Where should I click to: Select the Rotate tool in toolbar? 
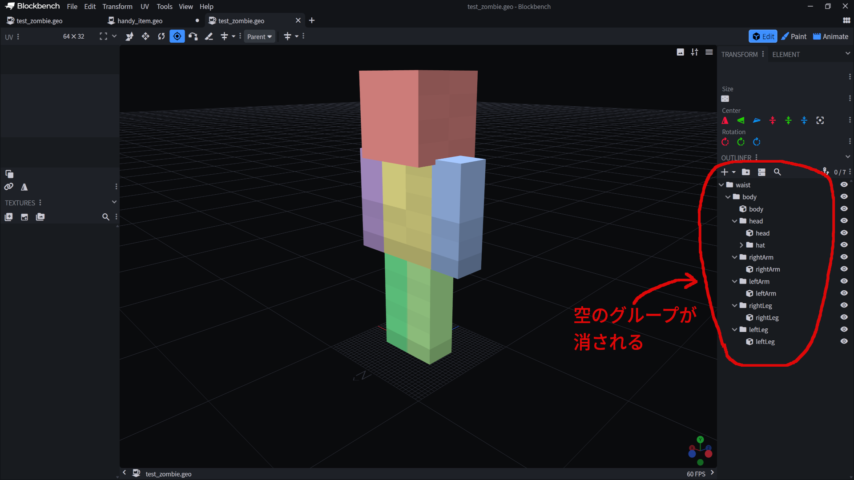161,37
